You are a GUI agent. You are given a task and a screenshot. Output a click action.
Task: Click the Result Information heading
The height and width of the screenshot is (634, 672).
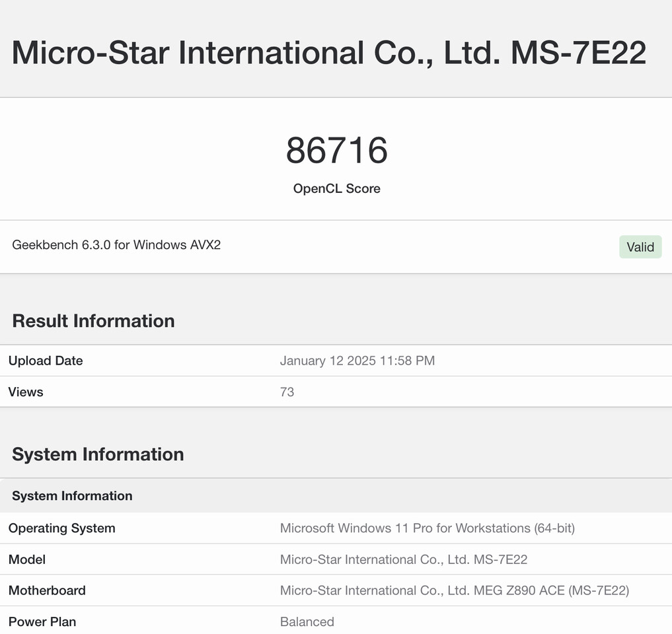tap(93, 321)
